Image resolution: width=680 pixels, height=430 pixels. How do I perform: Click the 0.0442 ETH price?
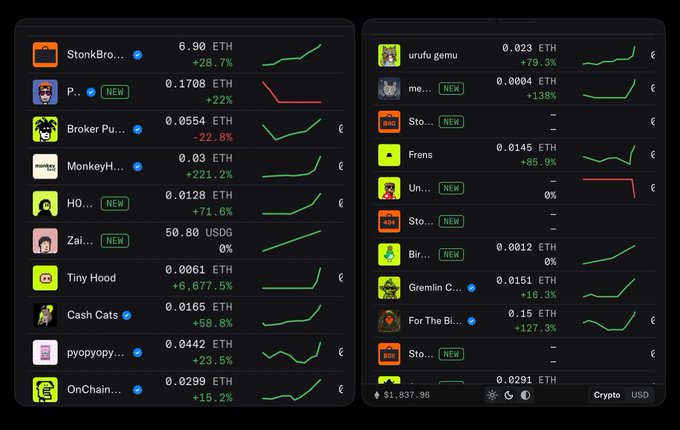coord(199,344)
